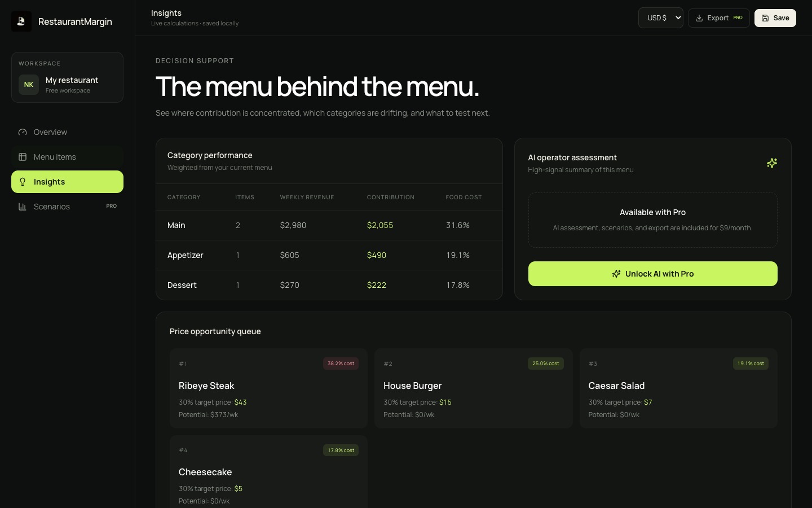Click the sparkle icon in AI operator assessment
This screenshot has width=812, height=508.
point(772,163)
